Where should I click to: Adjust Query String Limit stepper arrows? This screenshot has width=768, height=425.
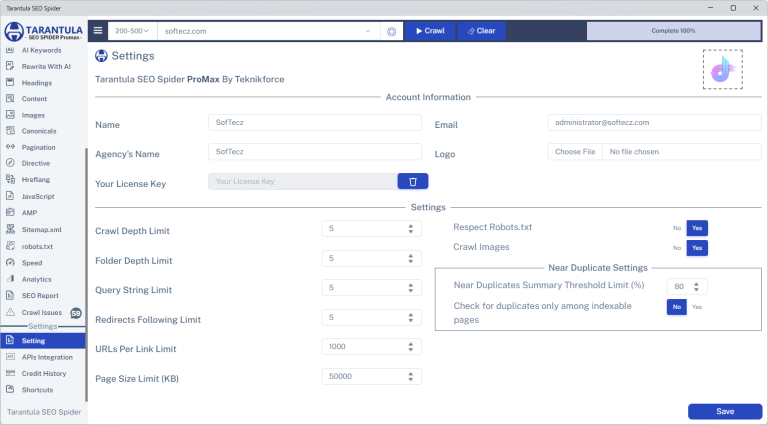click(410, 288)
